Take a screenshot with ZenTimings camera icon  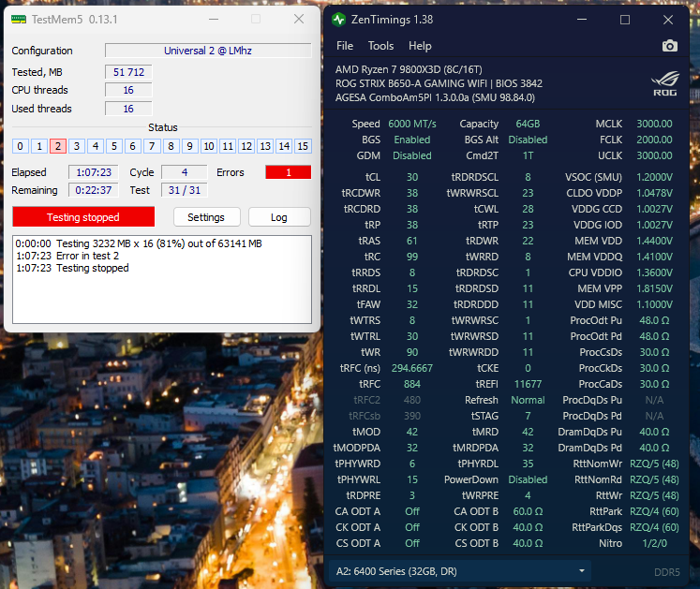point(670,46)
